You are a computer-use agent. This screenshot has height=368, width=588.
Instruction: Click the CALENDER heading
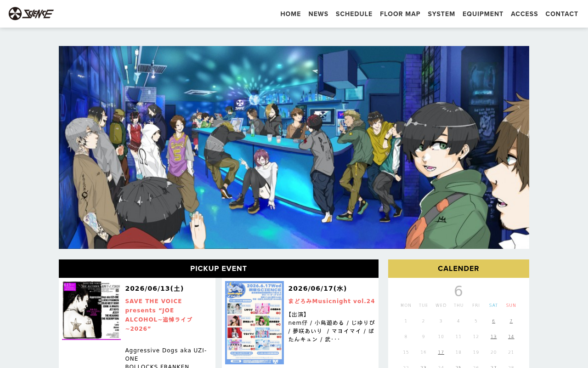[x=458, y=269]
